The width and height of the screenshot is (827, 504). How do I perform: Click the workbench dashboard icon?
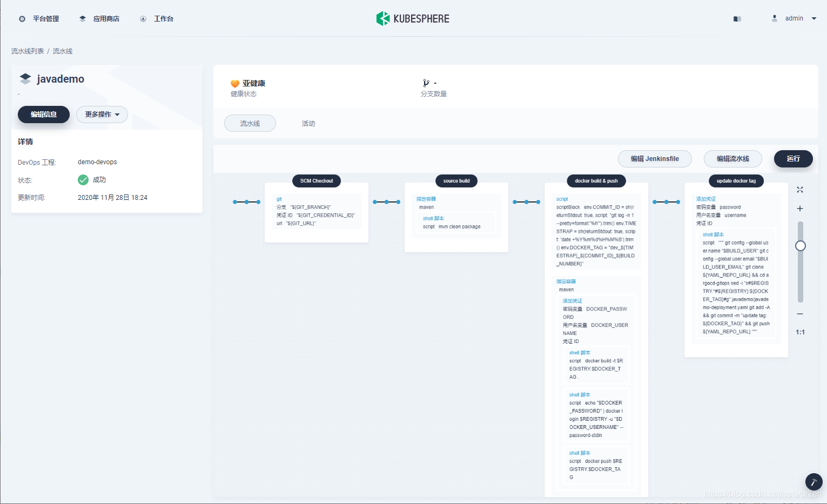[x=143, y=19]
